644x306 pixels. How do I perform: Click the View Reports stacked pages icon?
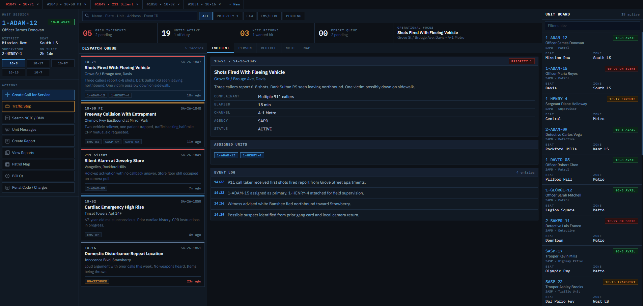click(x=7, y=153)
